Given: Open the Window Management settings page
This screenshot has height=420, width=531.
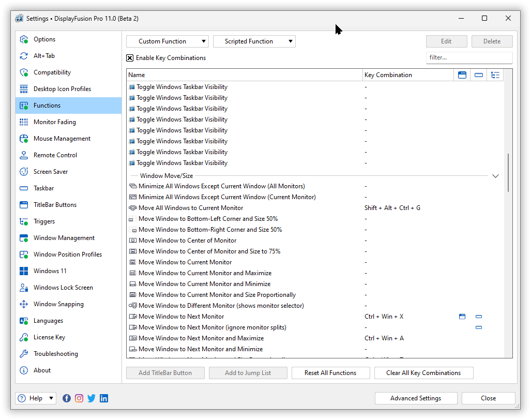Looking at the screenshot, I should (64, 238).
